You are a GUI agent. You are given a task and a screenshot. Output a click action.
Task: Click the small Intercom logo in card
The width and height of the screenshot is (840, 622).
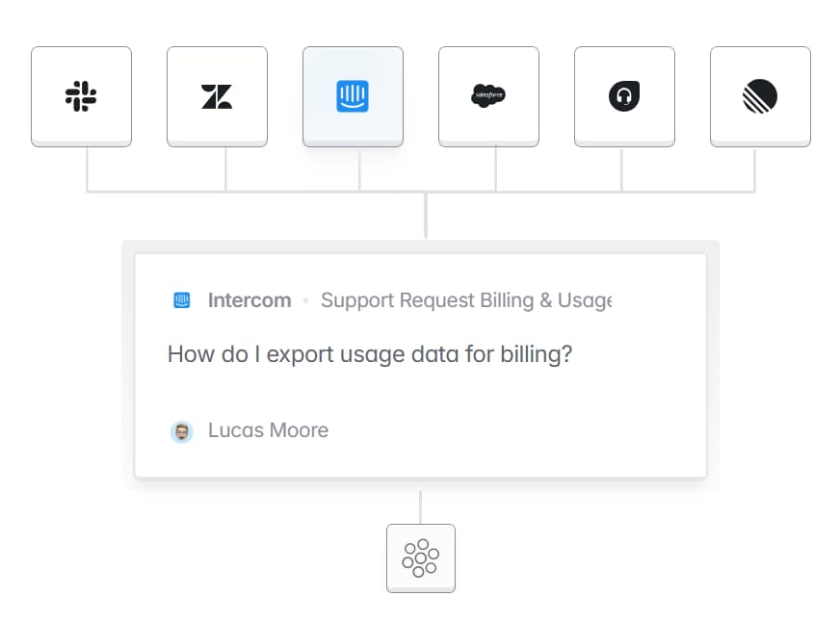coord(182,300)
